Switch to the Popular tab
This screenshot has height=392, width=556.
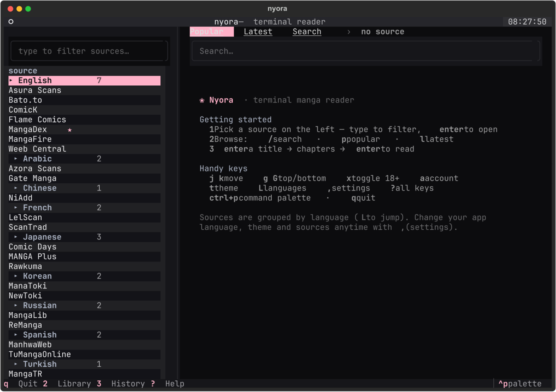(x=212, y=32)
